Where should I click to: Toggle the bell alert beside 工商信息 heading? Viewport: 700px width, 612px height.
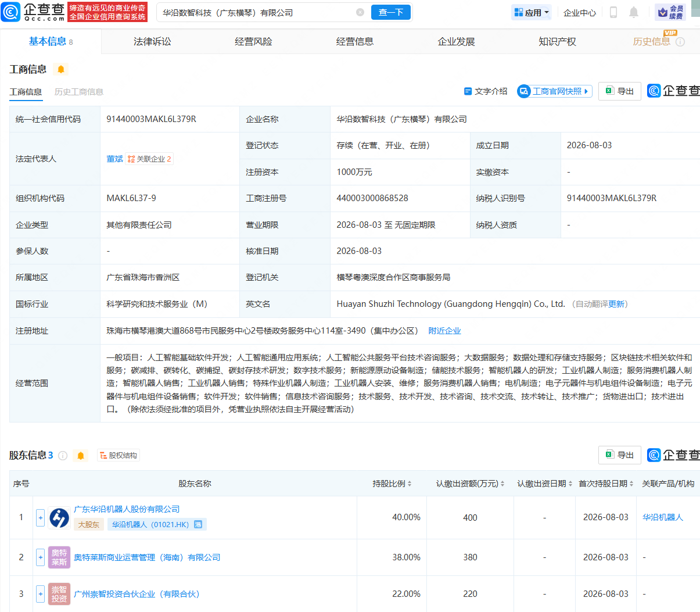click(x=61, y=69)
